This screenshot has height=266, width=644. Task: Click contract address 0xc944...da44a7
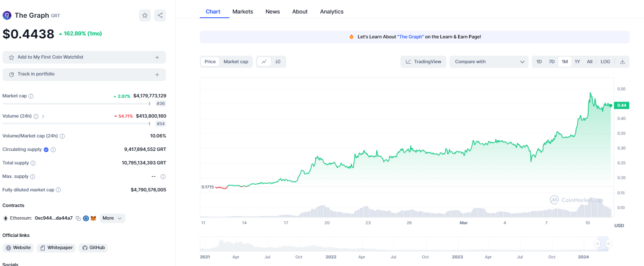tap(54, 218)
